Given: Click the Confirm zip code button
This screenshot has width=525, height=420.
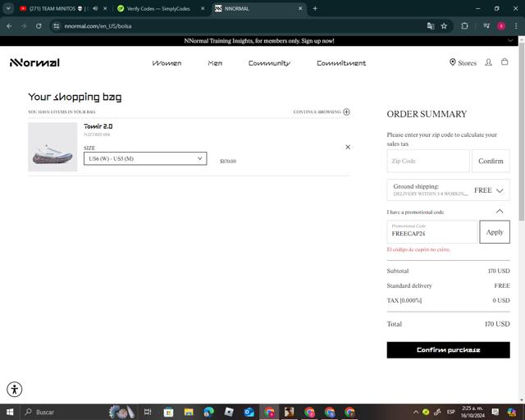Looking at the screenshot, I should (491, 161).
